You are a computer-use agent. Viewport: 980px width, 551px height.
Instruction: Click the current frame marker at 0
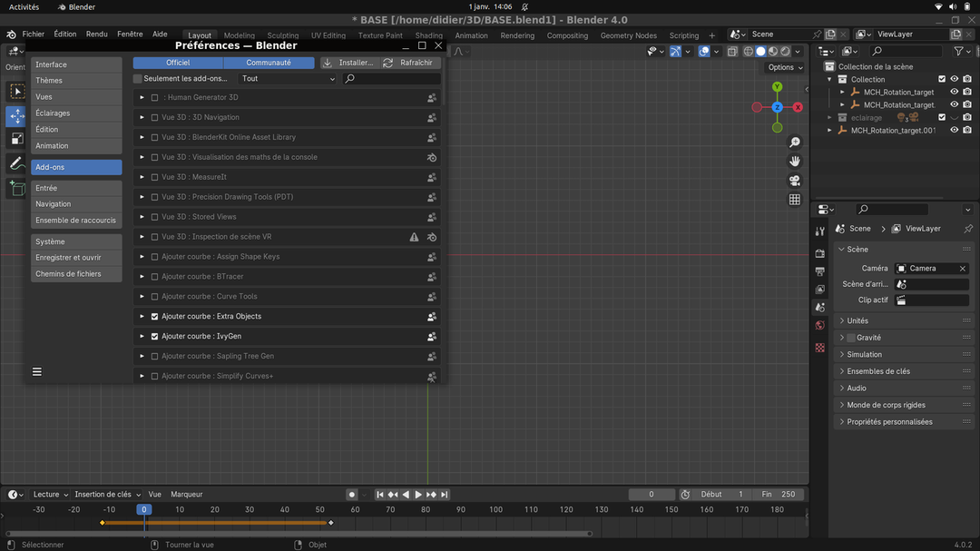(143, 509)
